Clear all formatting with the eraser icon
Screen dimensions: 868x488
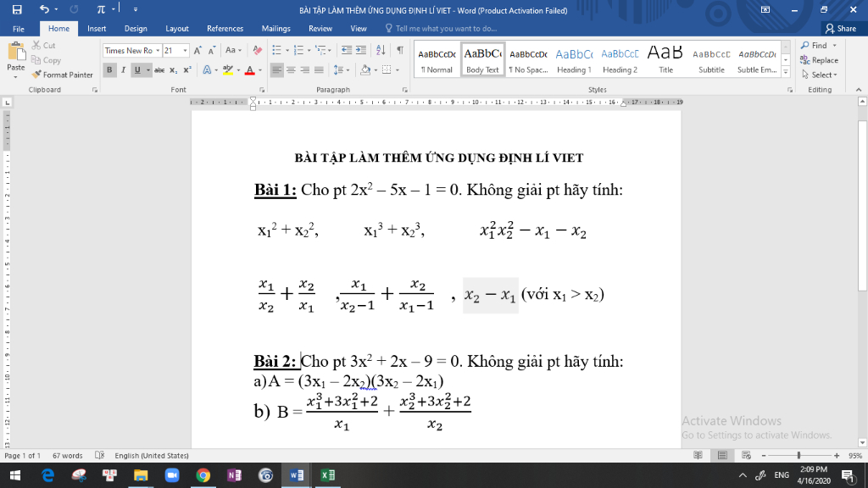tap(258, 50)
